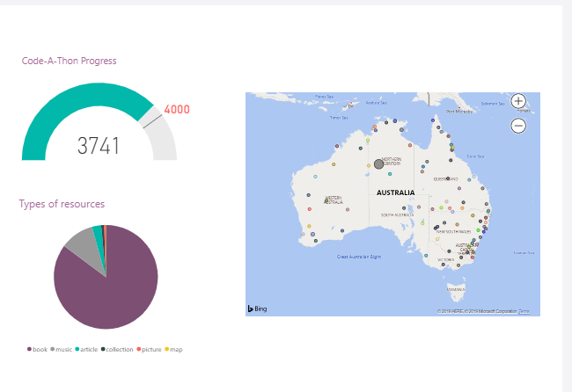Click the grey music pie slice

(85, 247)
